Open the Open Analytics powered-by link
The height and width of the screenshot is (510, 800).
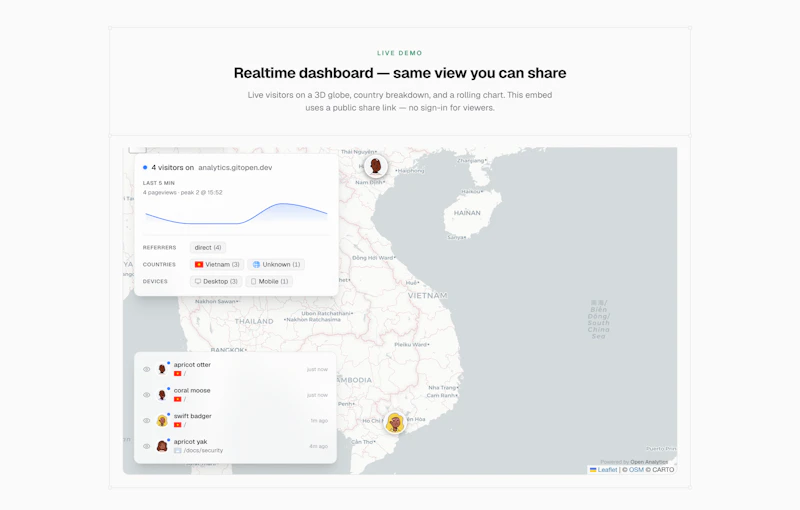coord(649,462)
